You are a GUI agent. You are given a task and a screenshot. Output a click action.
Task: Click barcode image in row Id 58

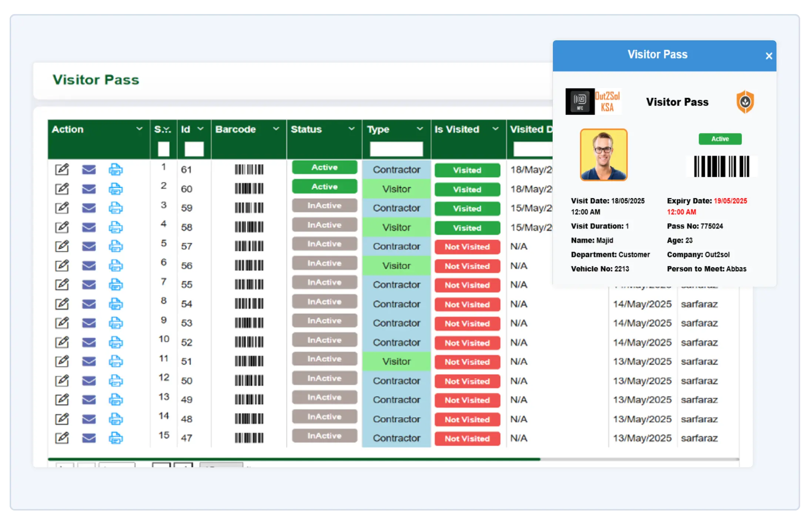coord(249,227)
